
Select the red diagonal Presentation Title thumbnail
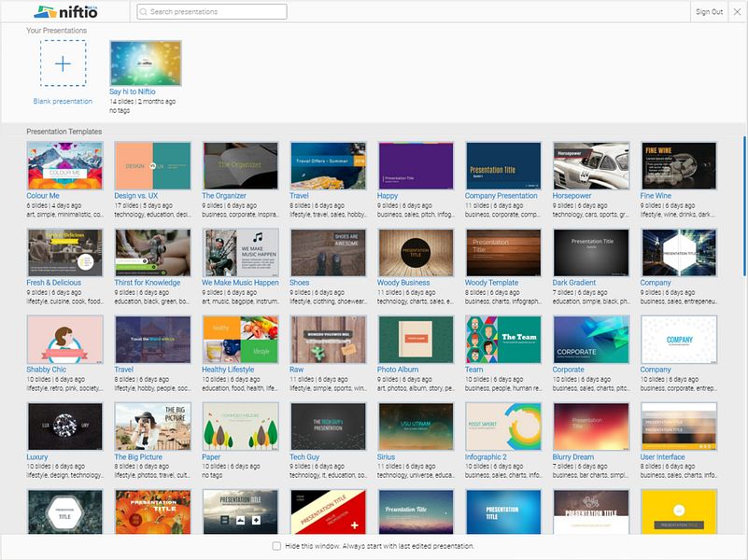[328, 511]
